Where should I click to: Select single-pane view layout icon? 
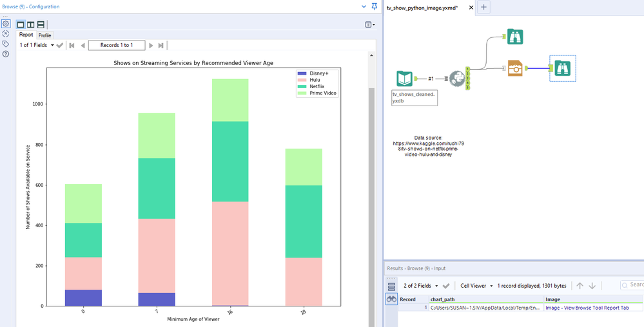(x=21, y=24)
